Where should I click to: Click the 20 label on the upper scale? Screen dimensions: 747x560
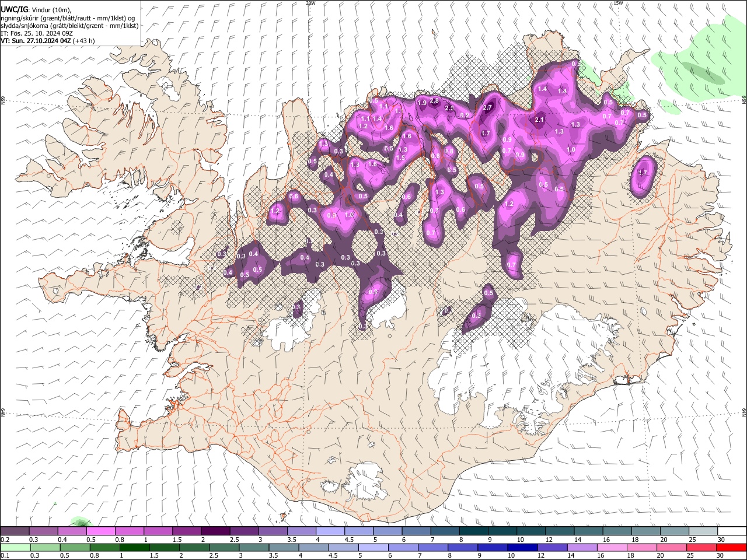point(664,540)
